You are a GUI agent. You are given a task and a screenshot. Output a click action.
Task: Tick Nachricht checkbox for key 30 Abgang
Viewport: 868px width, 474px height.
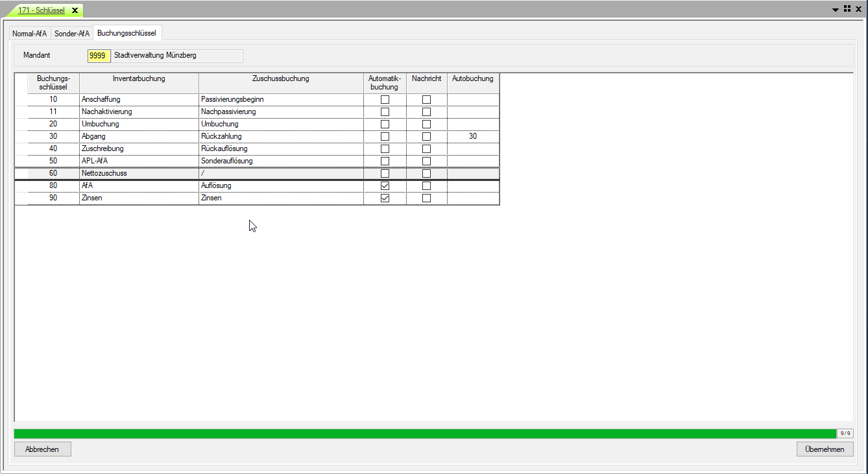pos(426,137)
